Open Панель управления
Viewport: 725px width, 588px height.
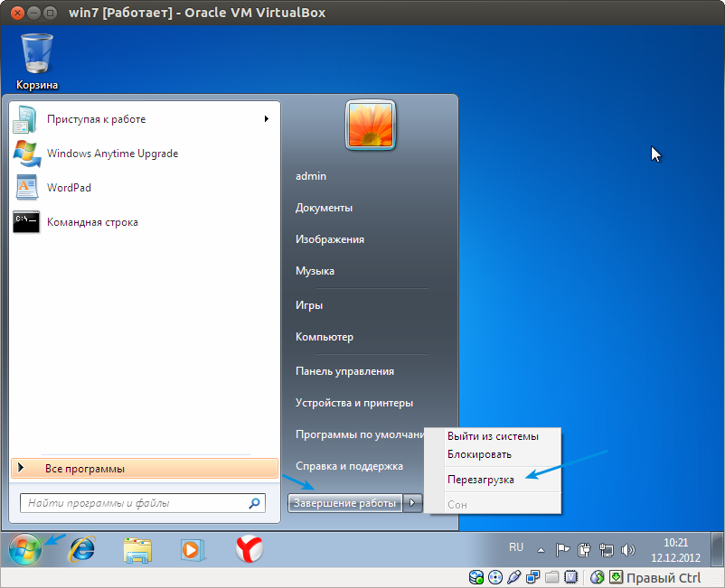344,371
